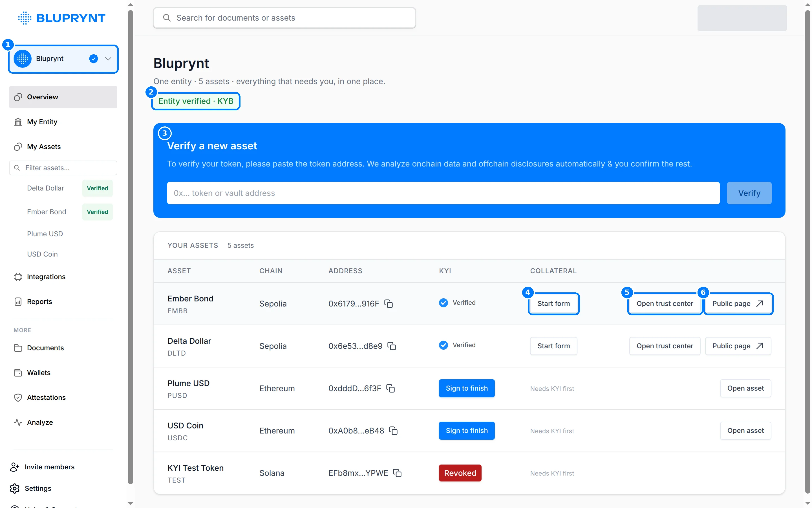Focus the token or vault address field
Viewport: 812px width, 508px height.
[x=443, y=193]
